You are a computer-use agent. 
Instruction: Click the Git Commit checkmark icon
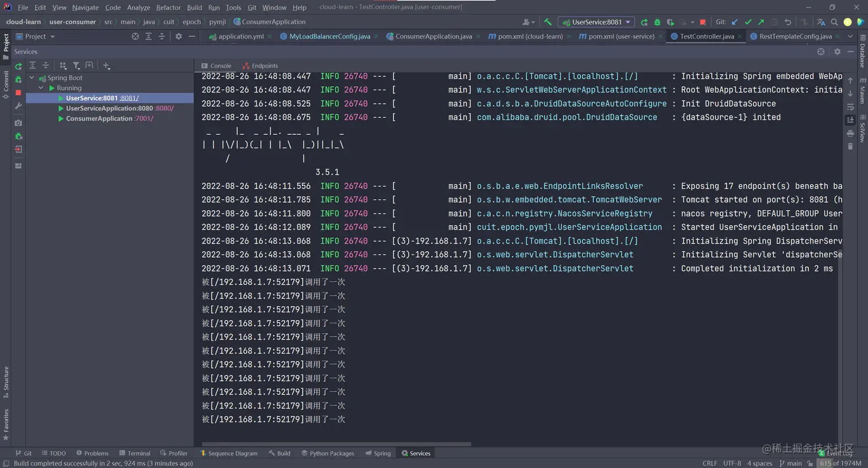748,22
